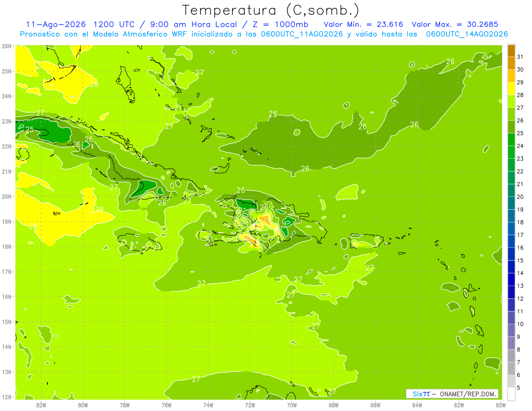Pick the gray color bar segment between 6 and 7
This screenshot has height=411, width=532.
[x=511, y=368]
